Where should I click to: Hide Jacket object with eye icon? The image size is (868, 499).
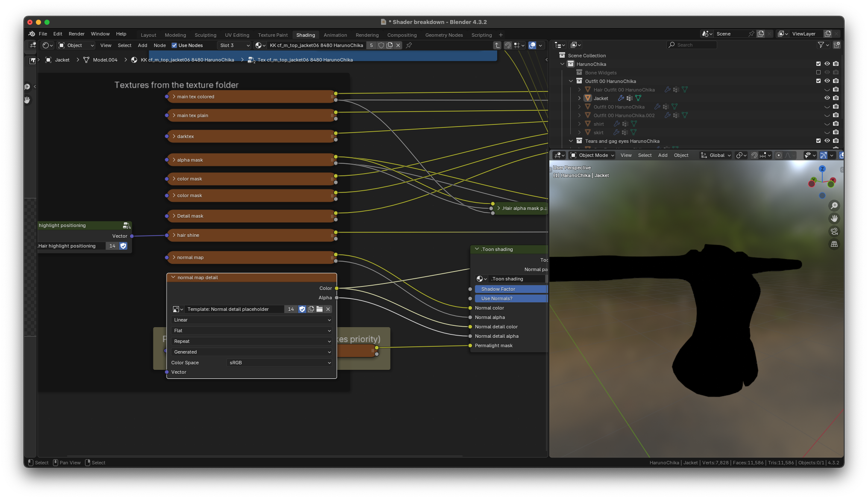tap(827, 98)
